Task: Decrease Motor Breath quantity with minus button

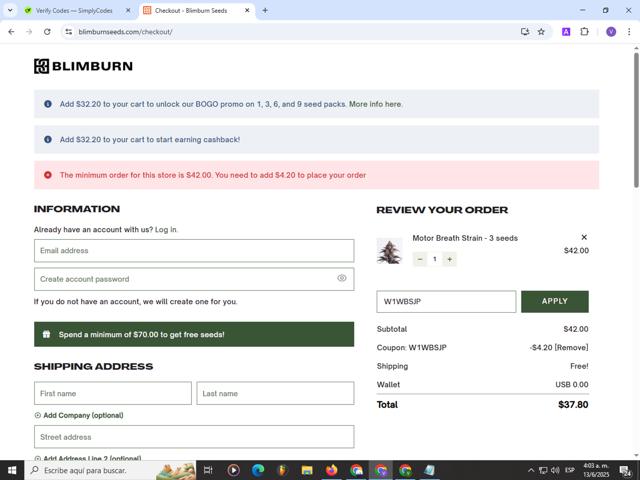Action: 420,259
